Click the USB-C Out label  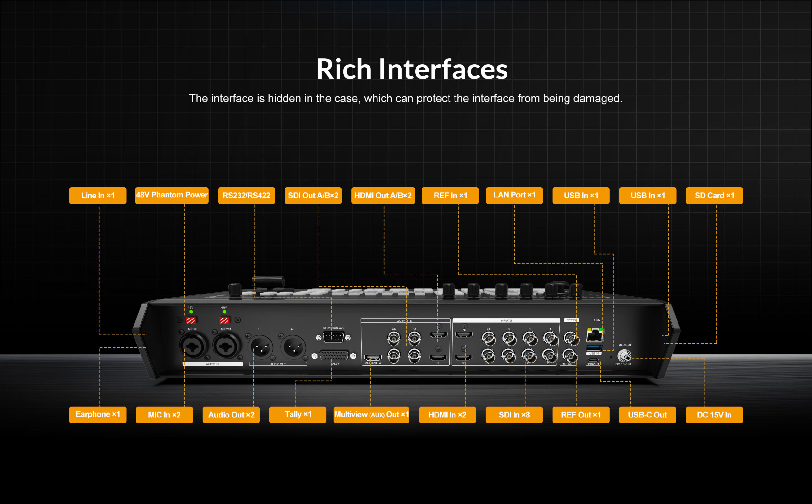(647, 415)
